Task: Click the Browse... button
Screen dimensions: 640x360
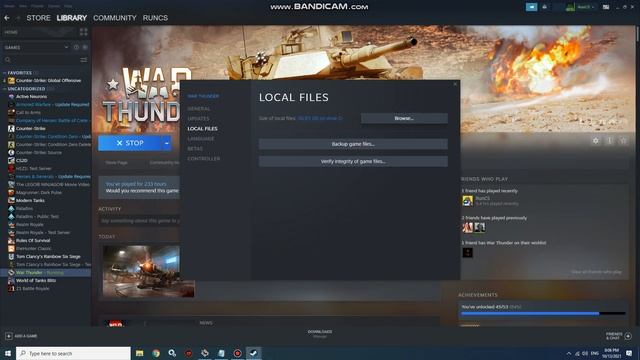Action: 404,118
